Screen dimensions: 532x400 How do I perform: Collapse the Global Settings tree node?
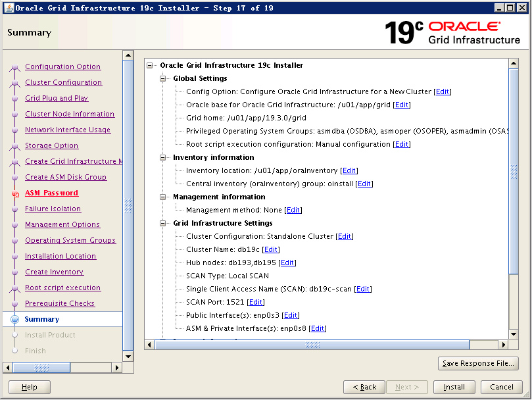[x=163, y=78]
